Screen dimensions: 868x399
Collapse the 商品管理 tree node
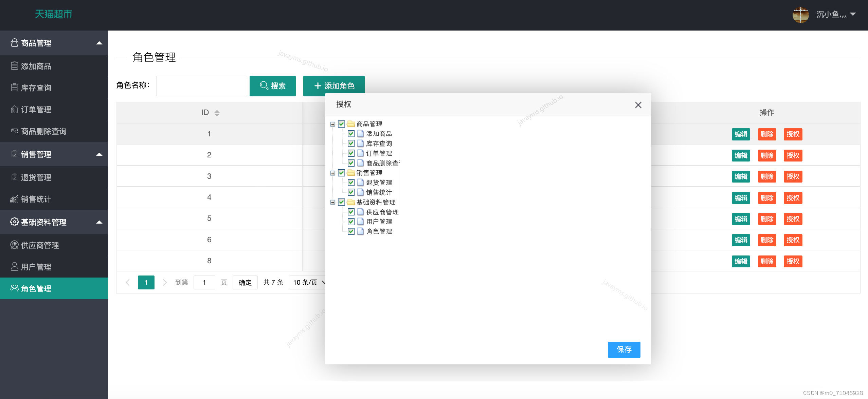pyautogui.click(x=333, y=124)
